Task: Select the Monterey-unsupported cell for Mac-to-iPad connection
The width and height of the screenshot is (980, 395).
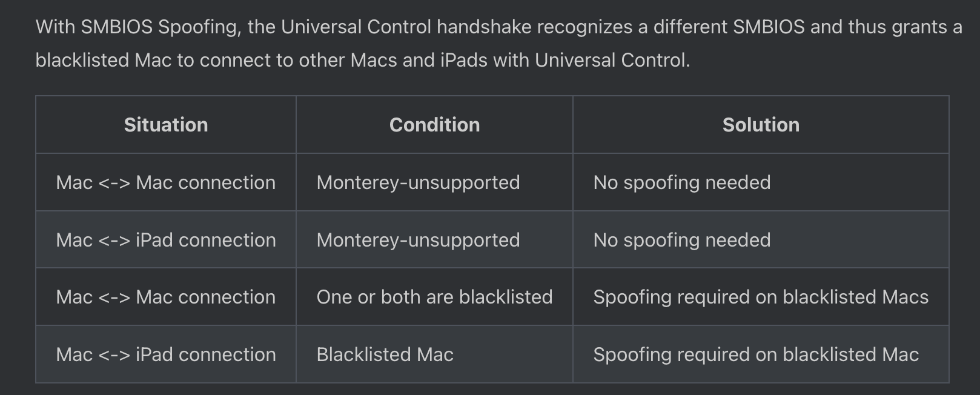Action: 418,240
